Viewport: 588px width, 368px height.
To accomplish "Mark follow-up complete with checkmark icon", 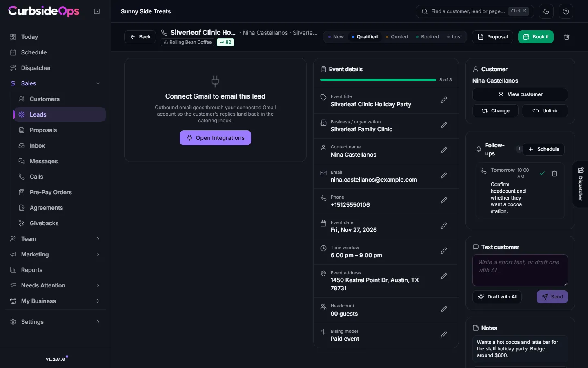I will click(542, 173).
